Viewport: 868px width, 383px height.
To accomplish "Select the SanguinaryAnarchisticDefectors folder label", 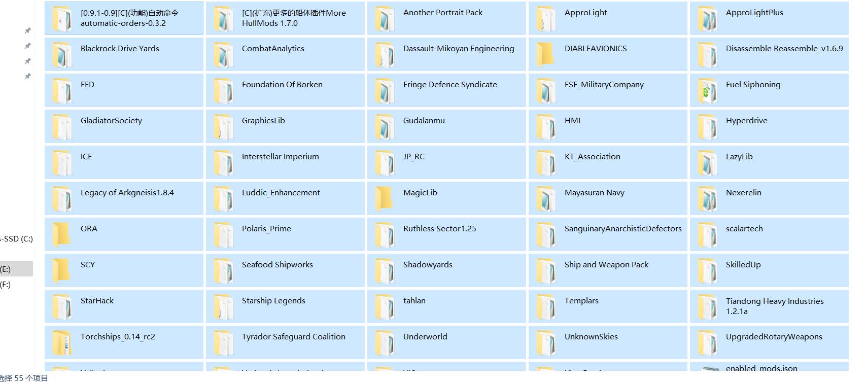I will coord(622,229).
